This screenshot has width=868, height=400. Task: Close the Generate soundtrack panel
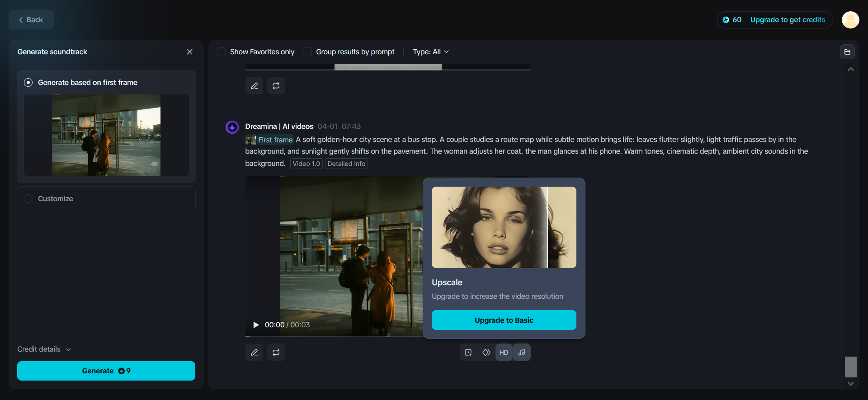click(189, 52)
